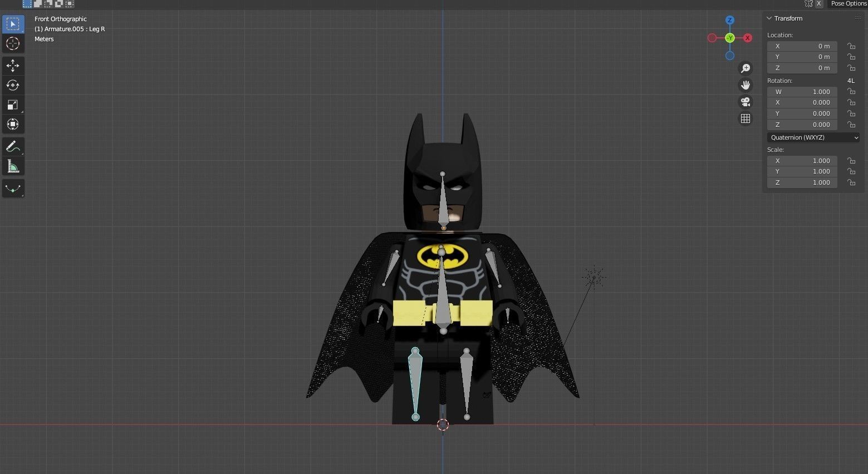
Task: Click the blue Z axis gizmo ball
Action: tap(730, 20)
